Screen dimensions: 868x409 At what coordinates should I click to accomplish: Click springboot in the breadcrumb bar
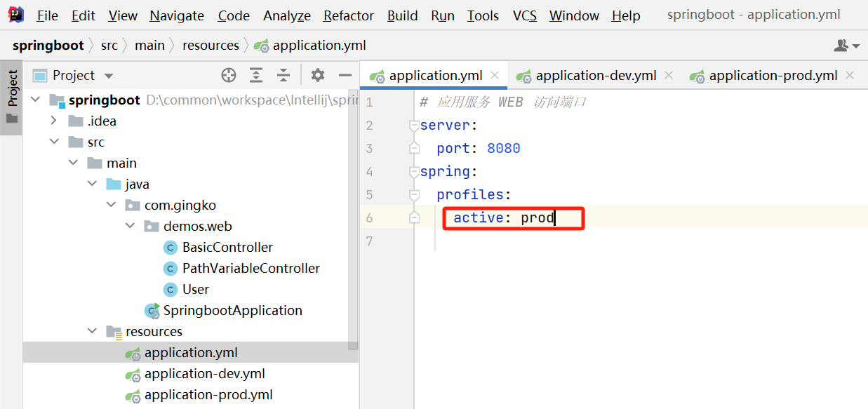pos(48,46)
